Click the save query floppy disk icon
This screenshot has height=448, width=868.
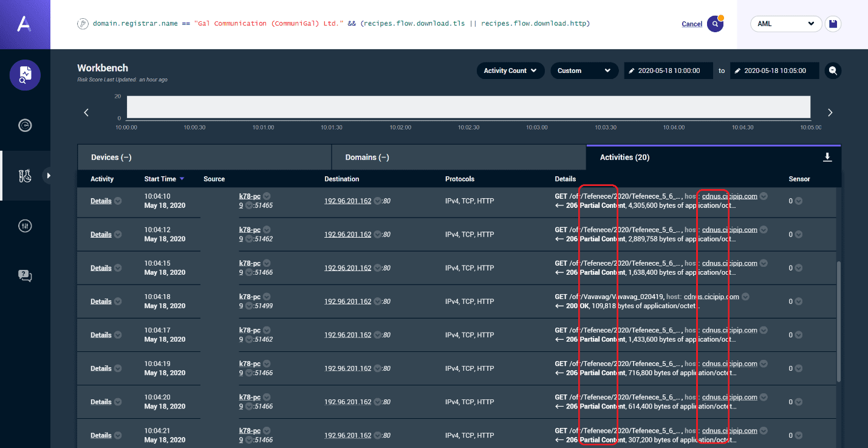[833, 24]
